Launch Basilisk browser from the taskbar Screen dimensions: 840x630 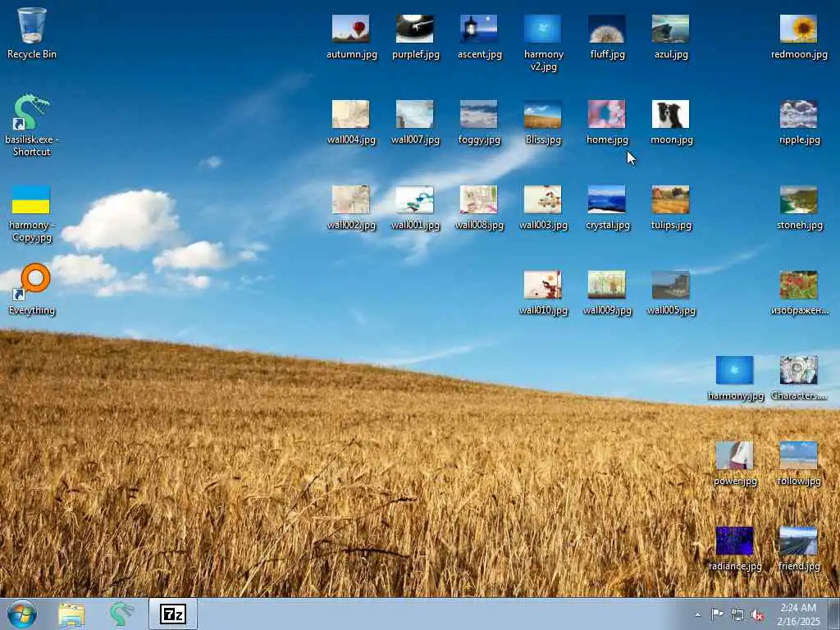point(121,614)
